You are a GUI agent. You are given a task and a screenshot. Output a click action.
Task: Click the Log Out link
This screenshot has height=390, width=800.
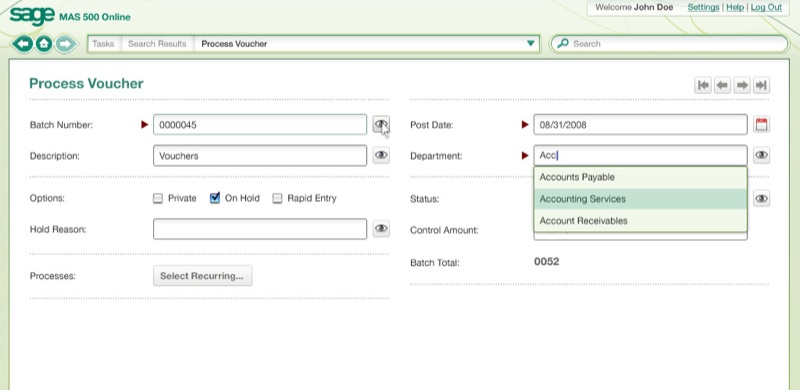766,7
